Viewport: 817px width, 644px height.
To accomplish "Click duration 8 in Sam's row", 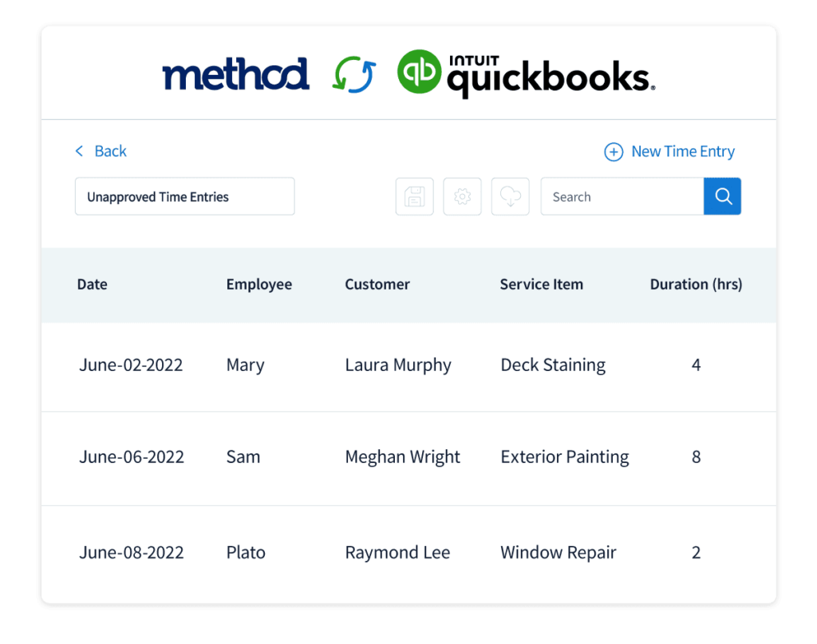I will pyautogui.click(x=696, y=457).
